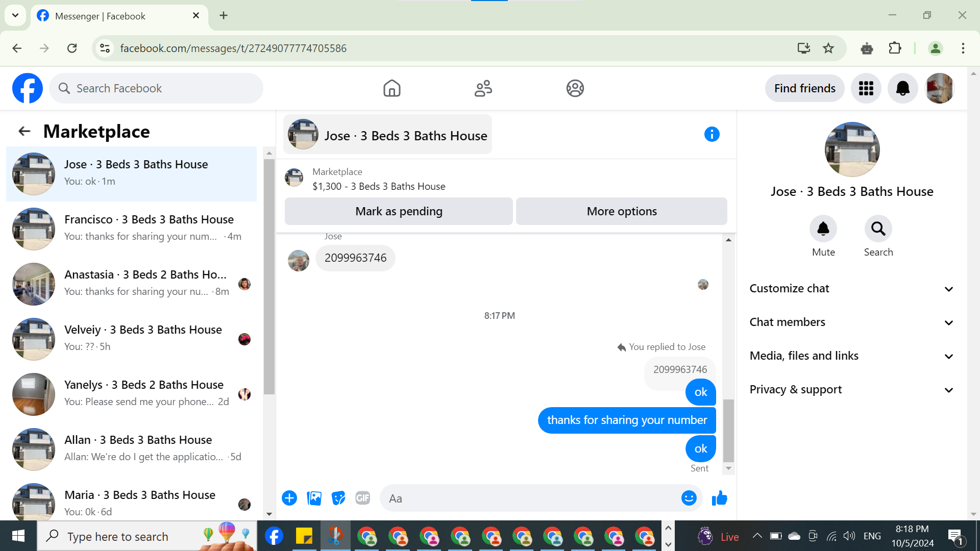Choose a GIF with the GIF icon
This screenshot has height=551, width=980.
[362, 498]
